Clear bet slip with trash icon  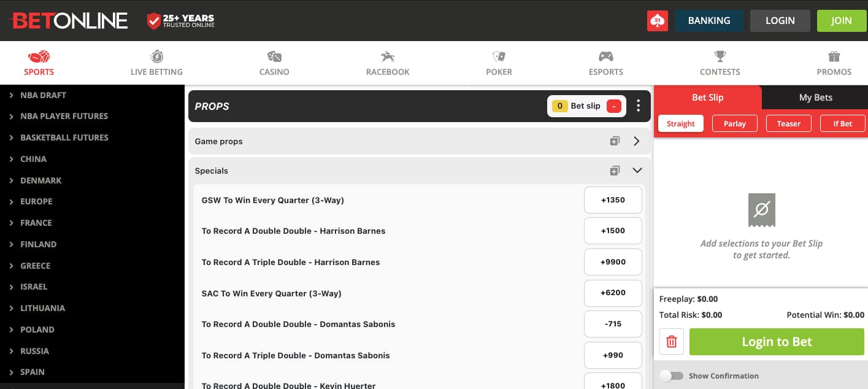pos(671,342)
